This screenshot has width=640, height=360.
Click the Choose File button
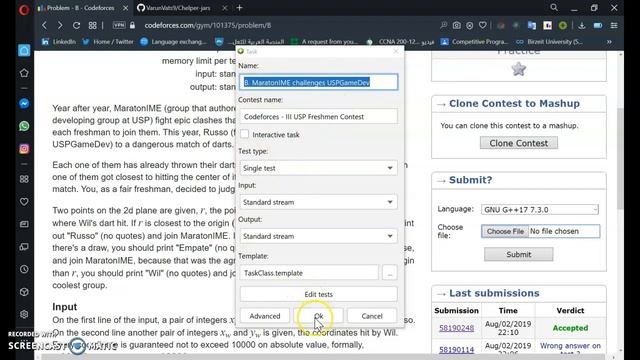pos(505,231)
